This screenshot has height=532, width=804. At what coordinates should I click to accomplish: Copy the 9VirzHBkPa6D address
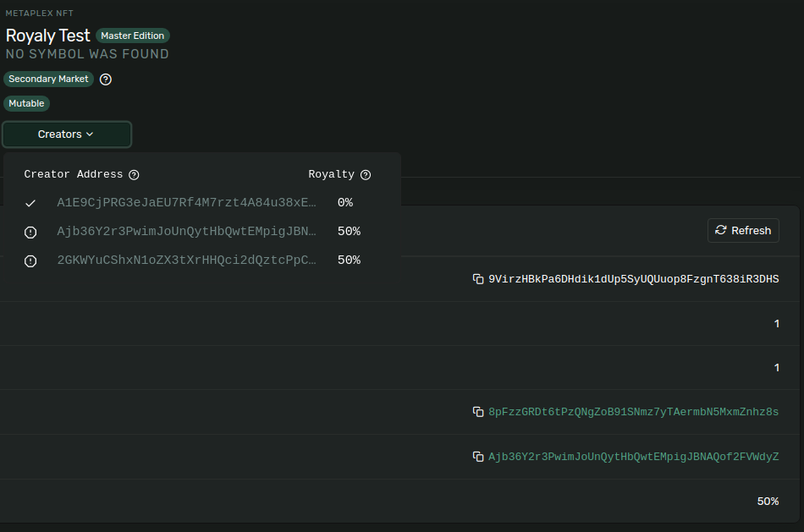pos(478,279)
